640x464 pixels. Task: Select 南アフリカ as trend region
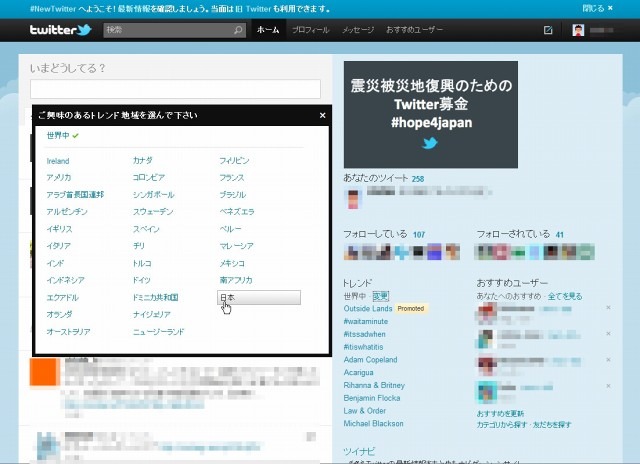(x=236, y=280)
